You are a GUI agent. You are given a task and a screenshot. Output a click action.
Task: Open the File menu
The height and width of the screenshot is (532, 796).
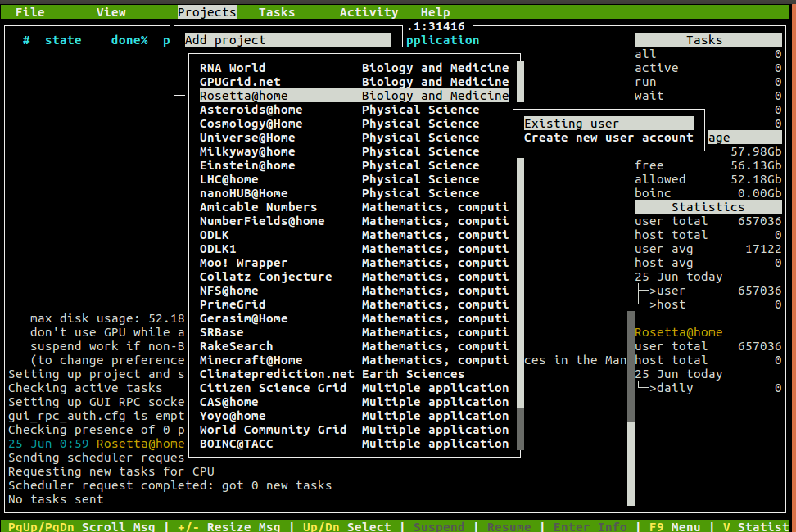point(30,12)
